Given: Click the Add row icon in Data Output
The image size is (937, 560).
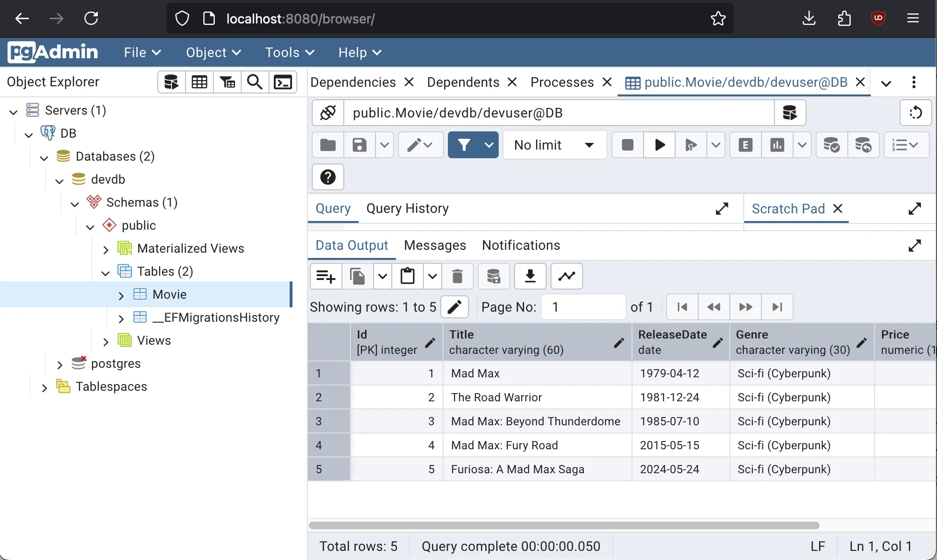Looking at the screenshot, I should click(326, 276).
